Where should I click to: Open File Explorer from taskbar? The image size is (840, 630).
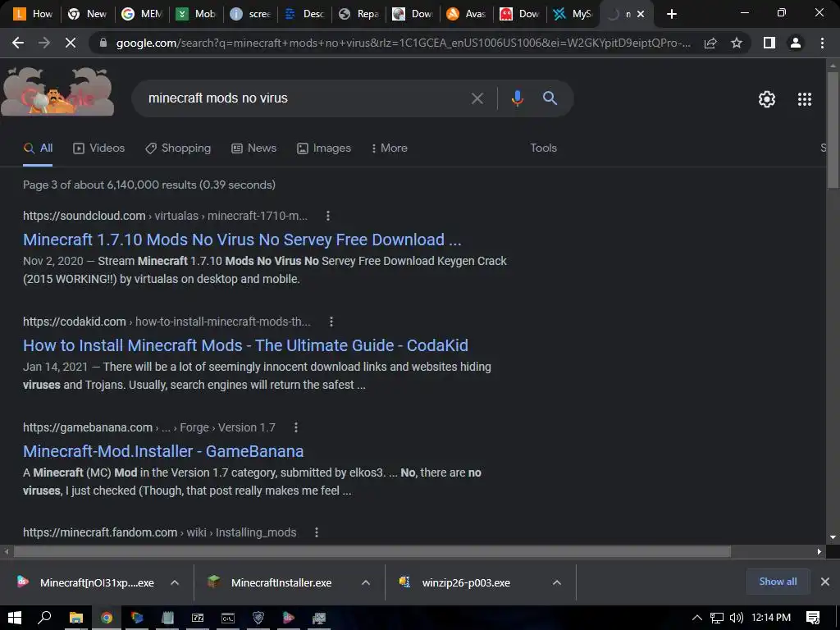pyautogui.click(x=75, y=618)
